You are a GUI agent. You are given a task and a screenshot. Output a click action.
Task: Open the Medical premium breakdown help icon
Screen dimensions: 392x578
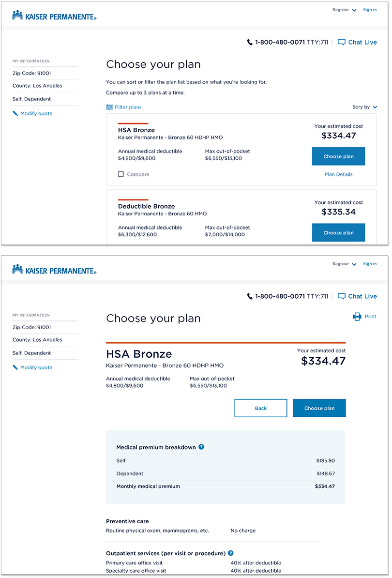(x=201, y=447)
